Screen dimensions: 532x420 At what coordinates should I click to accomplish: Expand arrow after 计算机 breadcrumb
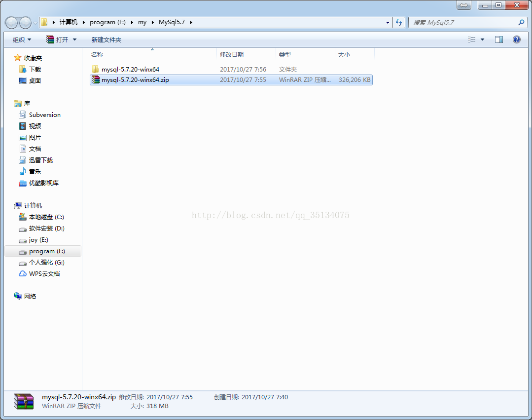tap(83, 22)
